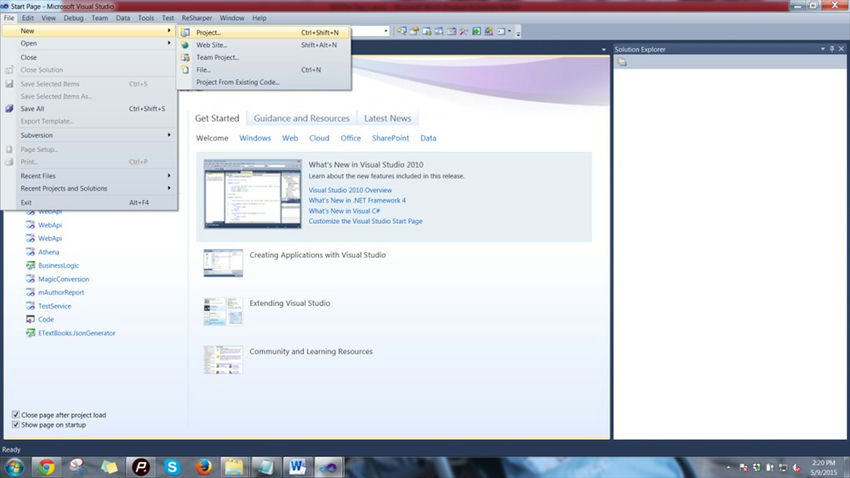Image resolution: width=850 pixels, height=478 pixels.
Task: Open the Properties Window toolbar icon
Action: click(x=414, y=31)
